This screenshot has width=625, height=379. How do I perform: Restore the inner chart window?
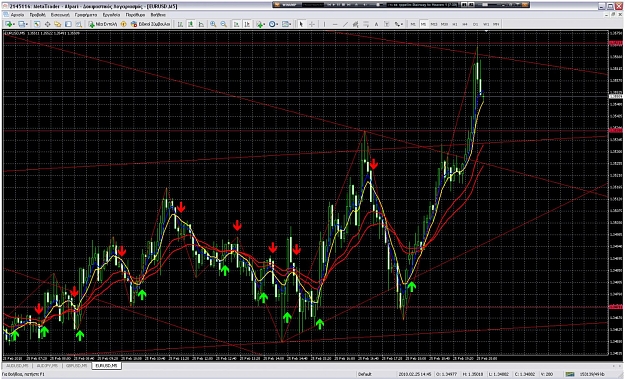coord(614,15)
